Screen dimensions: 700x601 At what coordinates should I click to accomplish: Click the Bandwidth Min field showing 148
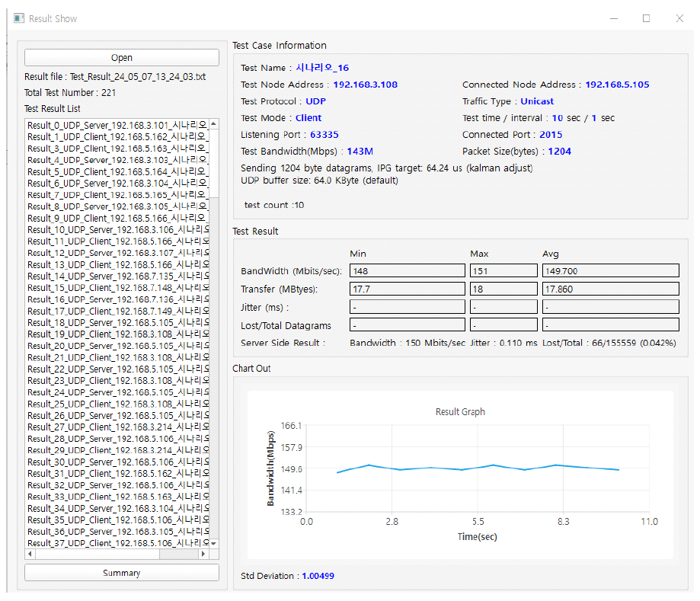[x=407, y=270]
